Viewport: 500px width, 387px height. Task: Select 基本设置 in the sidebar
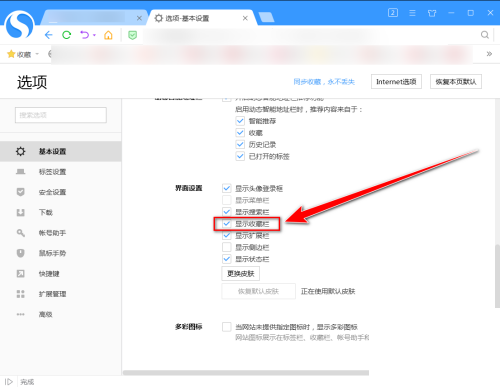(x=61, y=151)
